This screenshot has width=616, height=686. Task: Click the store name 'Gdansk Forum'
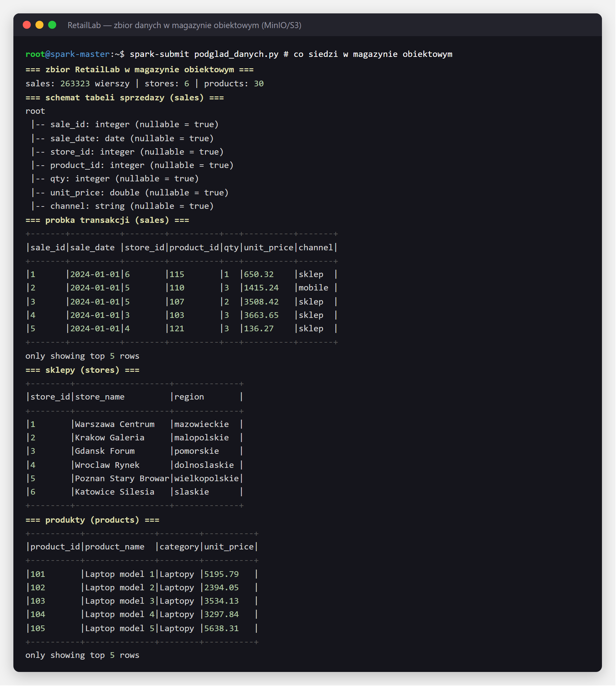pos(105,451)
